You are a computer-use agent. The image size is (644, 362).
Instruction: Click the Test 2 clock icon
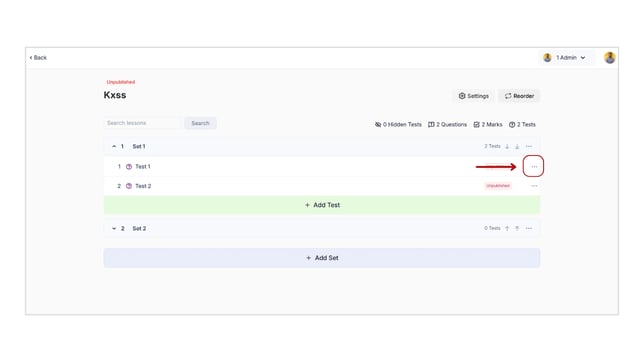coord(129,186)
